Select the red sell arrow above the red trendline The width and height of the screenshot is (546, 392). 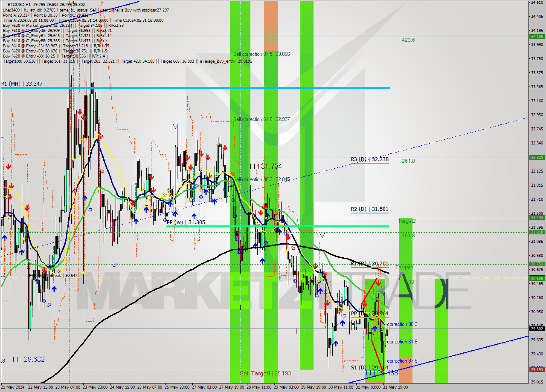(x=379, y=283)
